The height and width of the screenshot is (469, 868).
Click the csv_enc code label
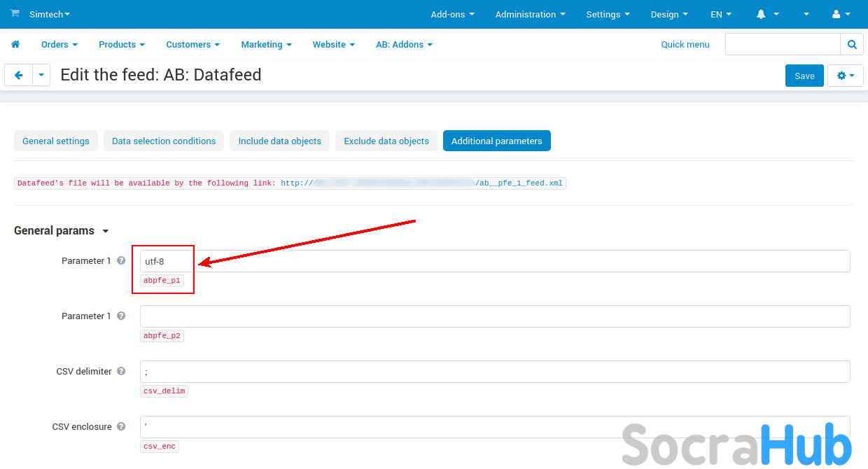coord(160,447)
